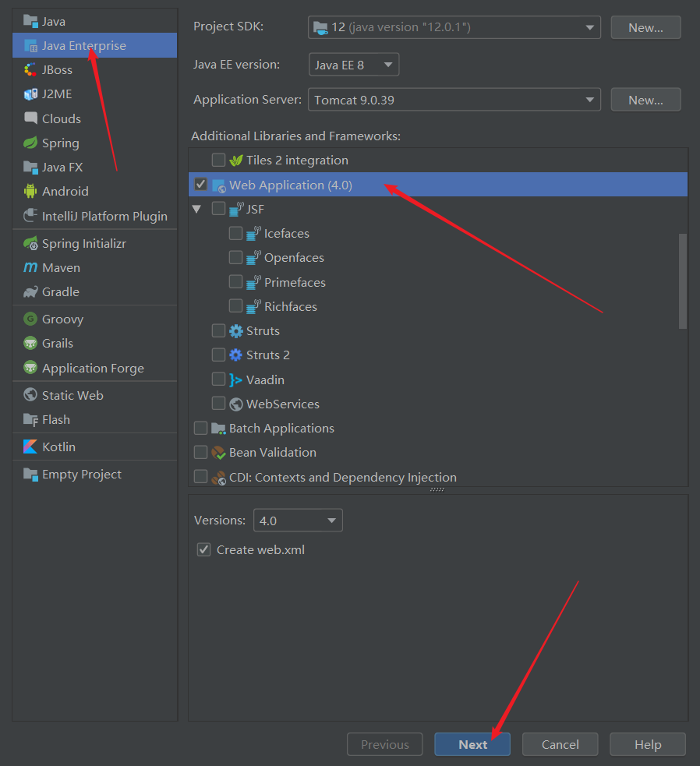The height and width of the screenshot is (766, 700).
Task: Select the Maven m icon
Action: pyautogui.click(x=30, y=267)
